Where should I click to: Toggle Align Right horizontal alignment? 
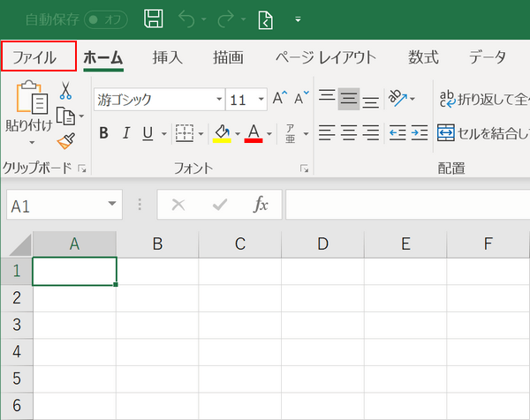[370, 133]
